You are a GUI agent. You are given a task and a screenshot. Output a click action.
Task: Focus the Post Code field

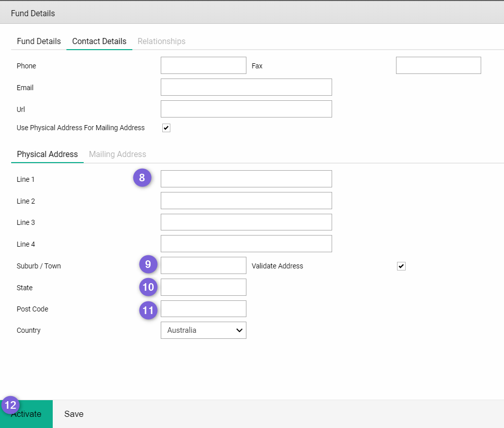[203, 309]
